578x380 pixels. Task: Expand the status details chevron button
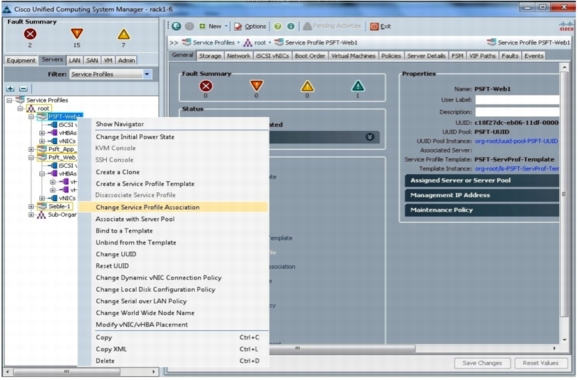369,137
